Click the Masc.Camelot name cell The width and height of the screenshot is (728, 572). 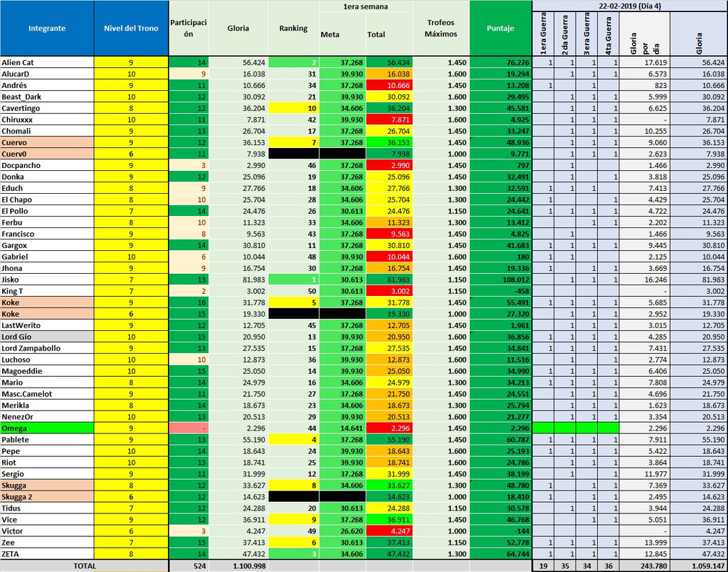coord(47,394)
